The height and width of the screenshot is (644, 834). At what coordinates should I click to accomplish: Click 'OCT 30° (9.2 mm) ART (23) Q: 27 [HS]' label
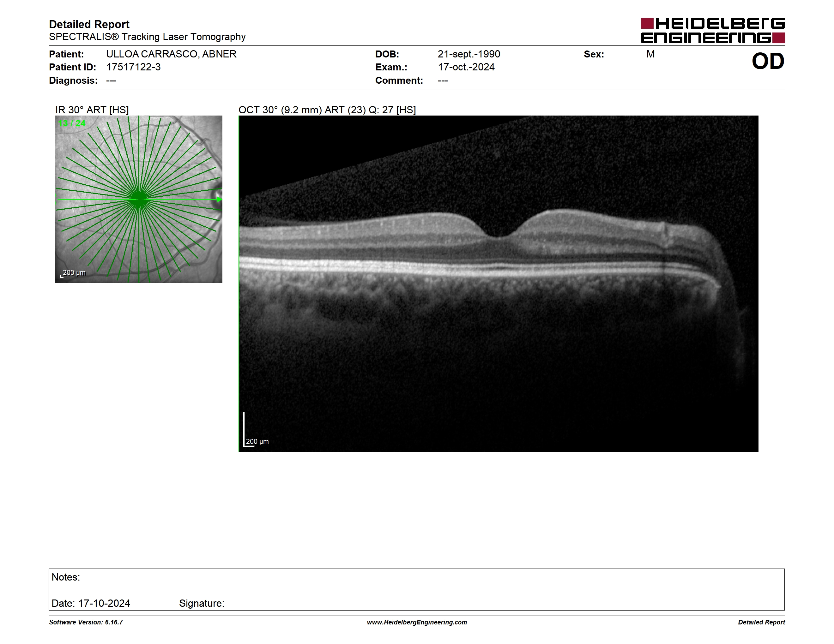(x=327, y=110)
